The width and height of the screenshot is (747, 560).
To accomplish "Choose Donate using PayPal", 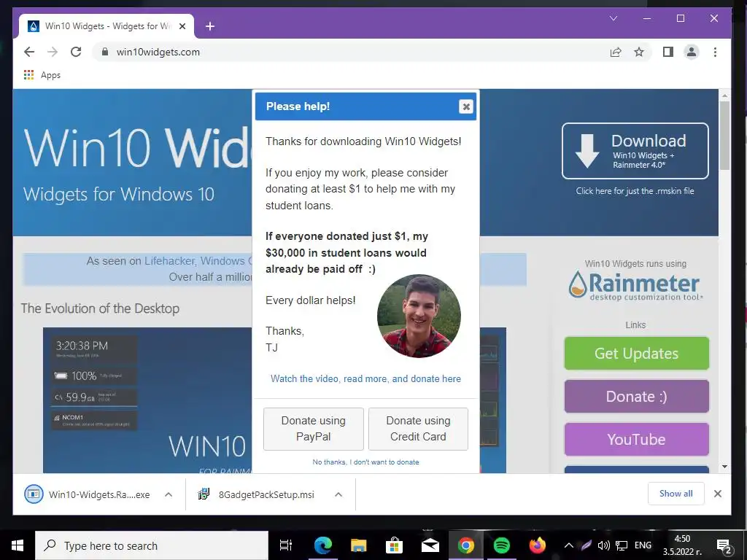I will pyautogui.click(x=314, y=429).
